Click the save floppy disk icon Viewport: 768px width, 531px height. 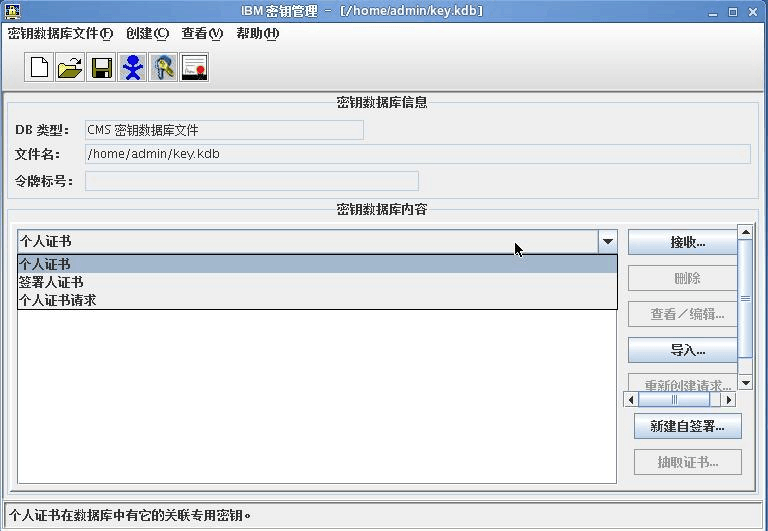[101, 67]
